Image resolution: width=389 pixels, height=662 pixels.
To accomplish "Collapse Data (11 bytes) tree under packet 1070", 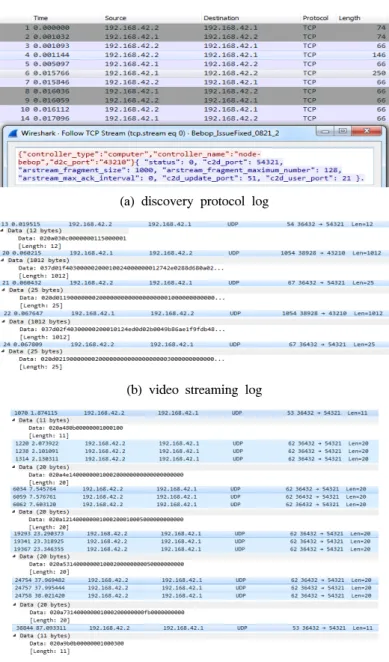I will (14, 421).
